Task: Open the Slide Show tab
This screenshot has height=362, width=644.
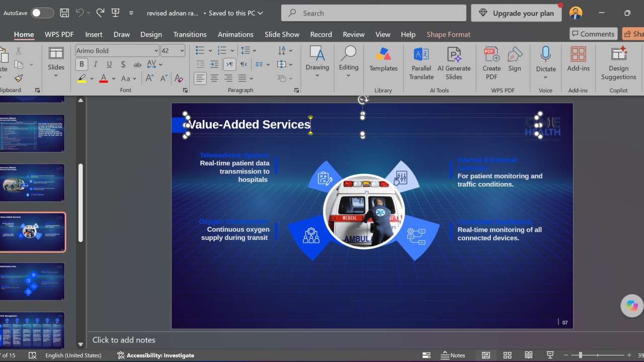Action: 282,34
